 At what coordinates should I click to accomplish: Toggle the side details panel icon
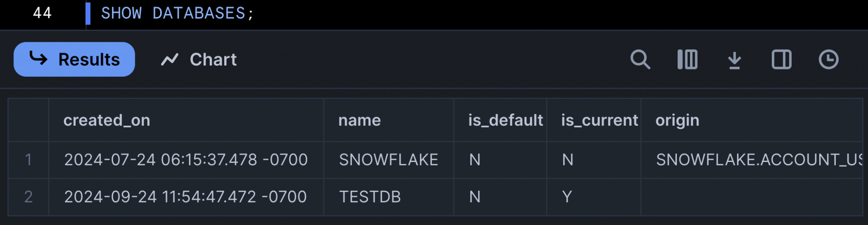[781, 60]
